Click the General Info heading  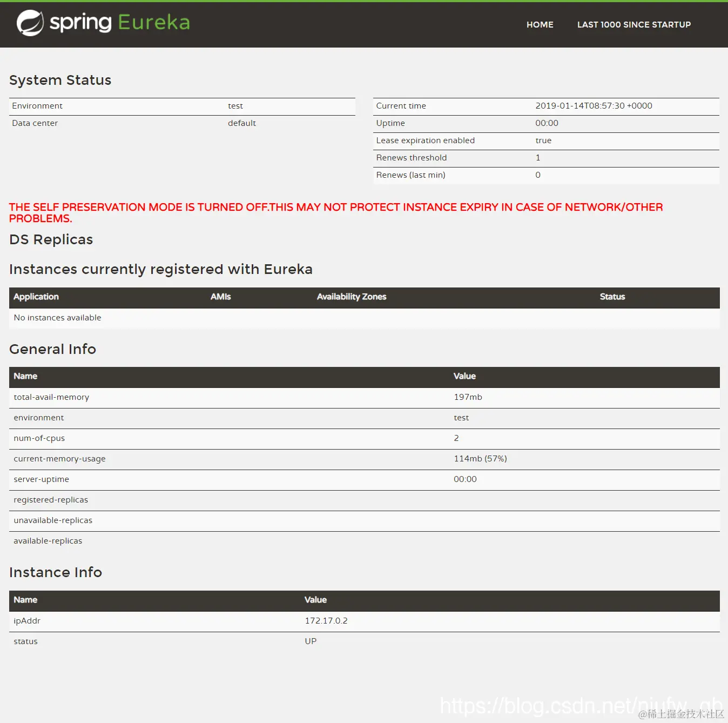[x=52, y=349]
